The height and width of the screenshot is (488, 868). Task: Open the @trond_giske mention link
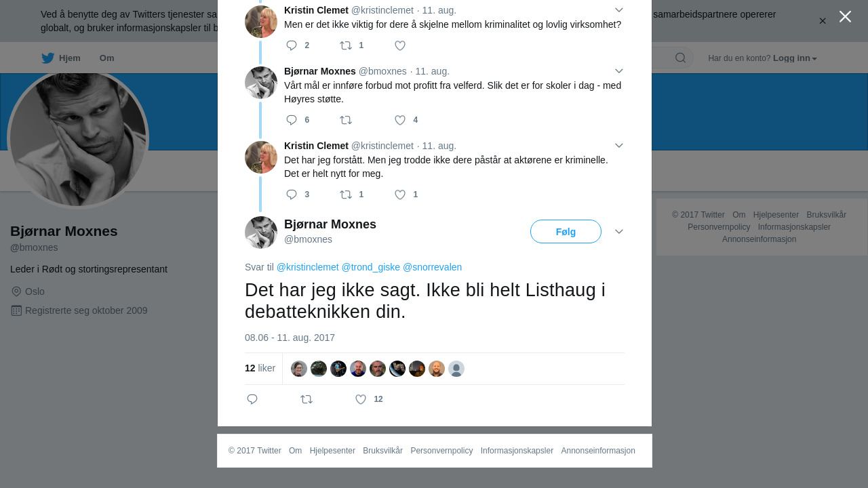pyautogui.click(x=370, y=267)
